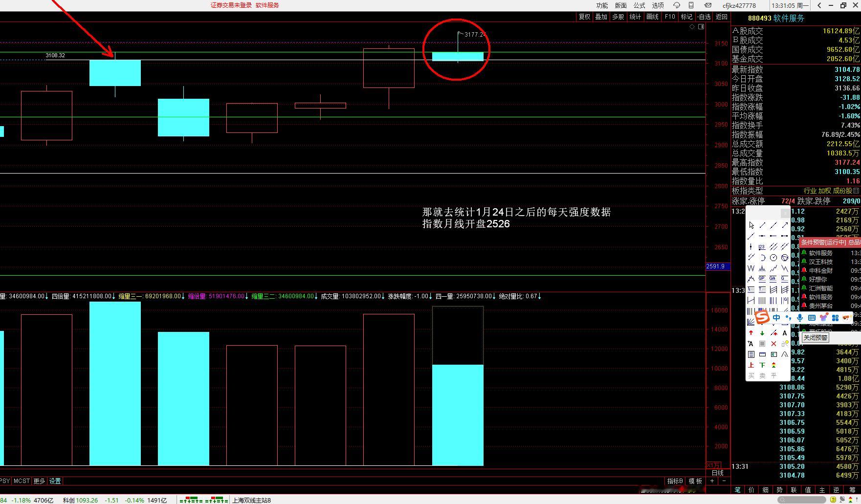Screen dimensions: 861x504
Task: Select the text A annotation tool
Action: click(785, 332)
